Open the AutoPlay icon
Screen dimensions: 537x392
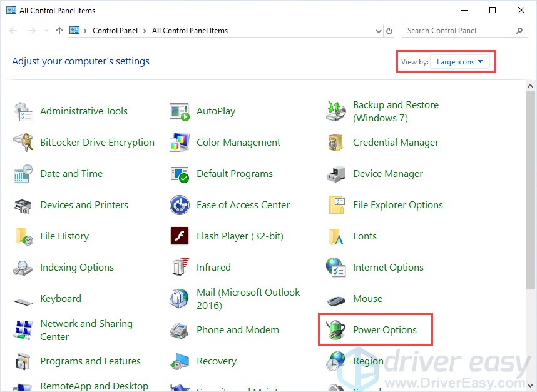(180, 111)
